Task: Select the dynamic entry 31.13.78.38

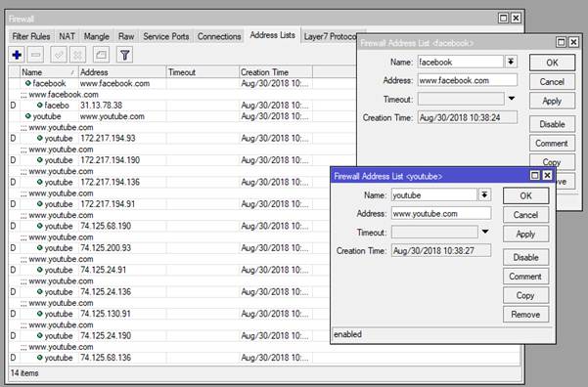Action: coord(182,106)
